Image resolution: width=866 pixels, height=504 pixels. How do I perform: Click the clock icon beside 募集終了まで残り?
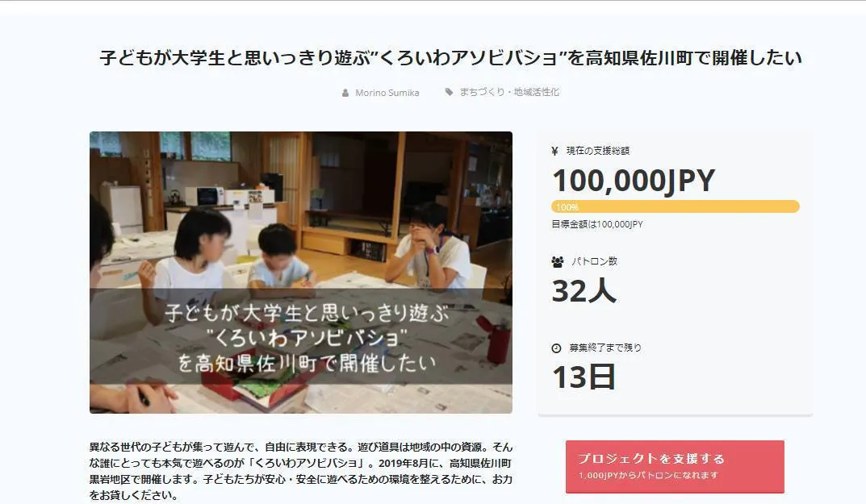[556, 348]
